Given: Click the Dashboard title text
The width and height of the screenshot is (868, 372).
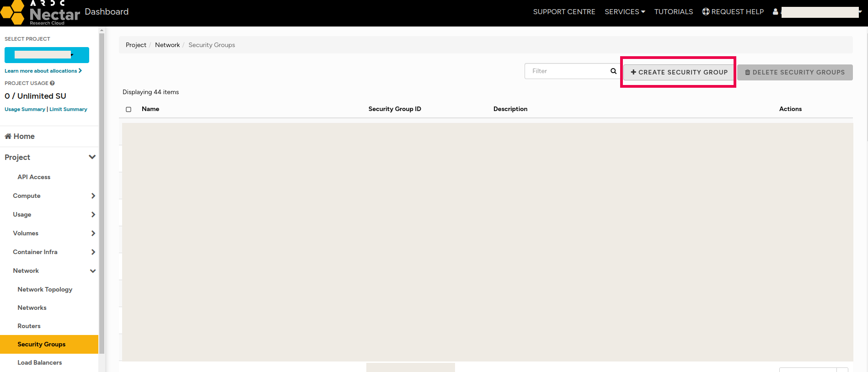Looking at the screenshot, I should click(x=107, y=12).
